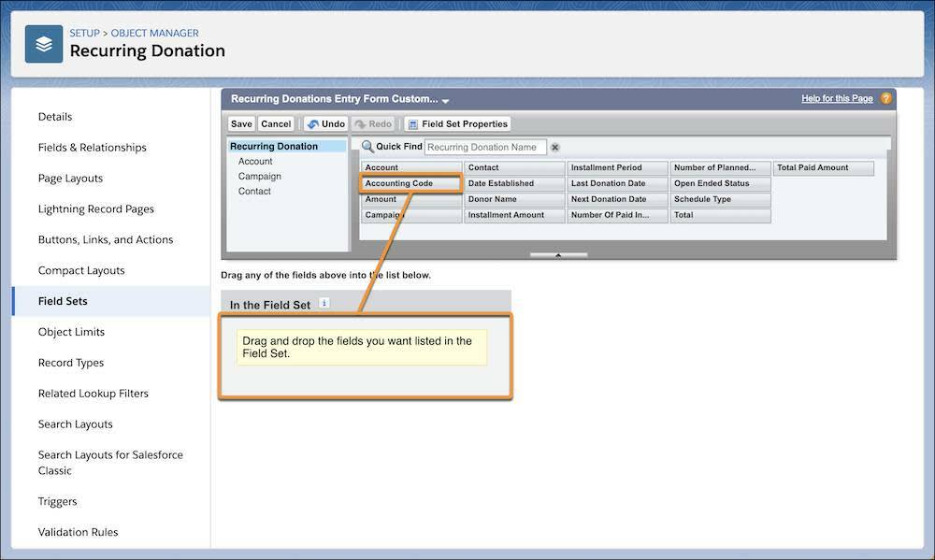Viewport: 935px width, 560px height.
Task: Open Search Layouts for Salesforce Classic
Action: 110,463
